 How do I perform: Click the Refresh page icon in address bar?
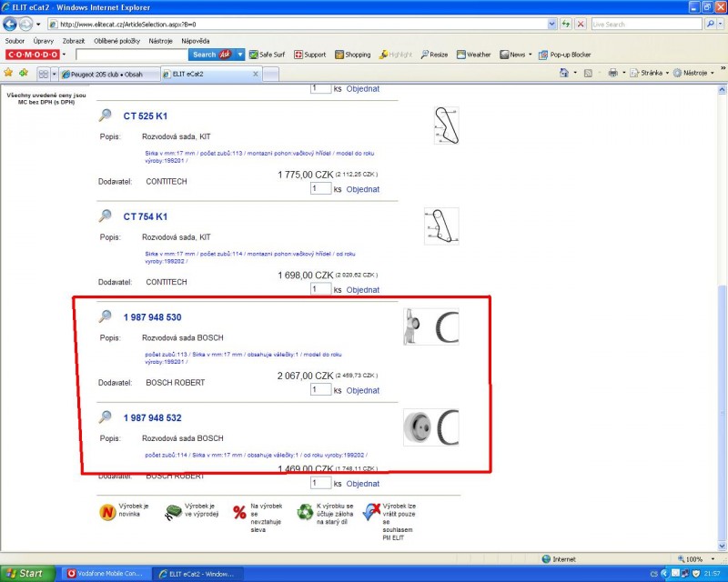pyautogui.click(x=566, y=24)
